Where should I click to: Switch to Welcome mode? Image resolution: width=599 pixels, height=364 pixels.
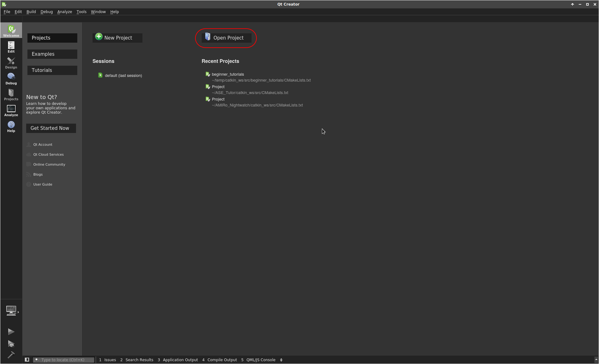(11, 31)
